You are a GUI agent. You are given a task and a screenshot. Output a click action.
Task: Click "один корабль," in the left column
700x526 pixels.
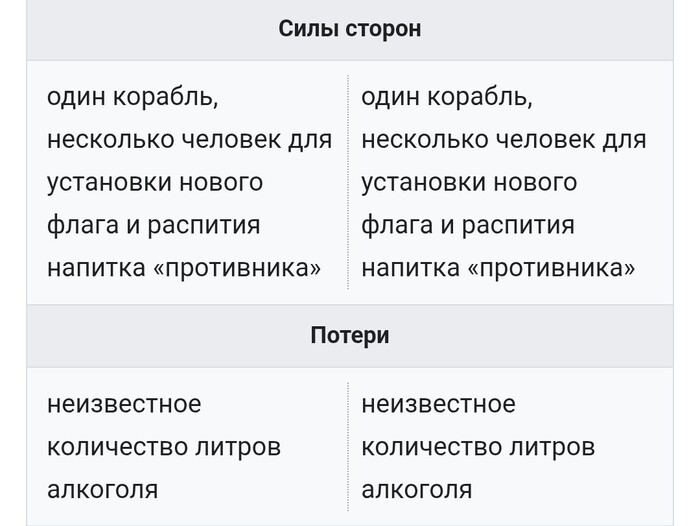click(133, 96)
